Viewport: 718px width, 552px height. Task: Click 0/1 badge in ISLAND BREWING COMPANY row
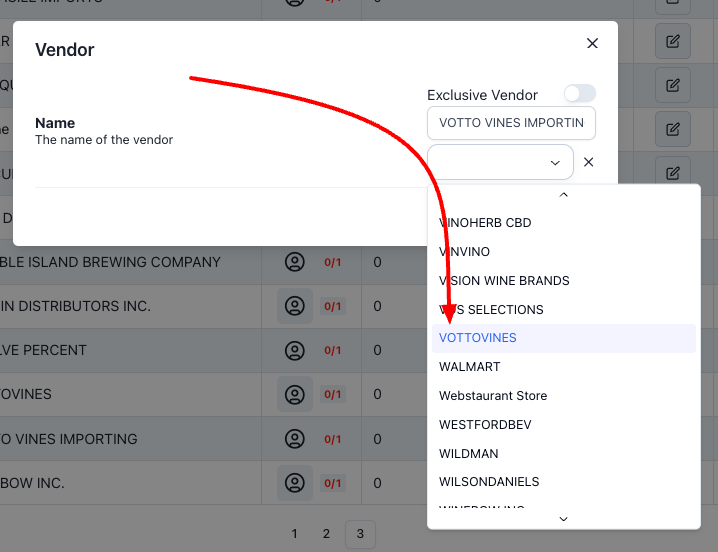[333, 262]
